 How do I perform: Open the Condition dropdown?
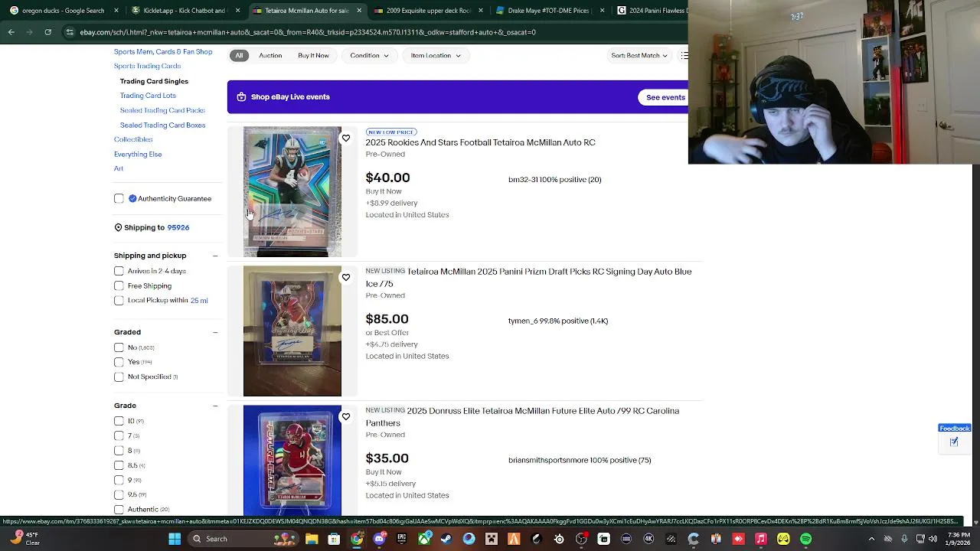click(369, 56)
